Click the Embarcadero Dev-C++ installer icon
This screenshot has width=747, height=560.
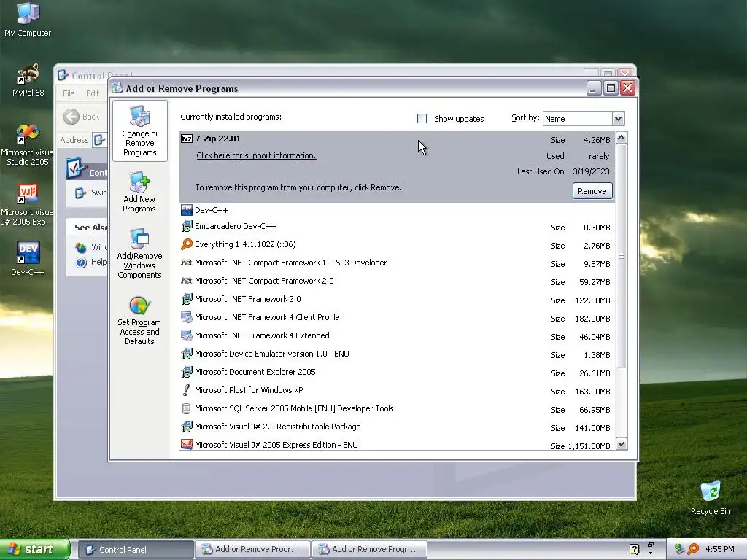click(x=187, y=226)
